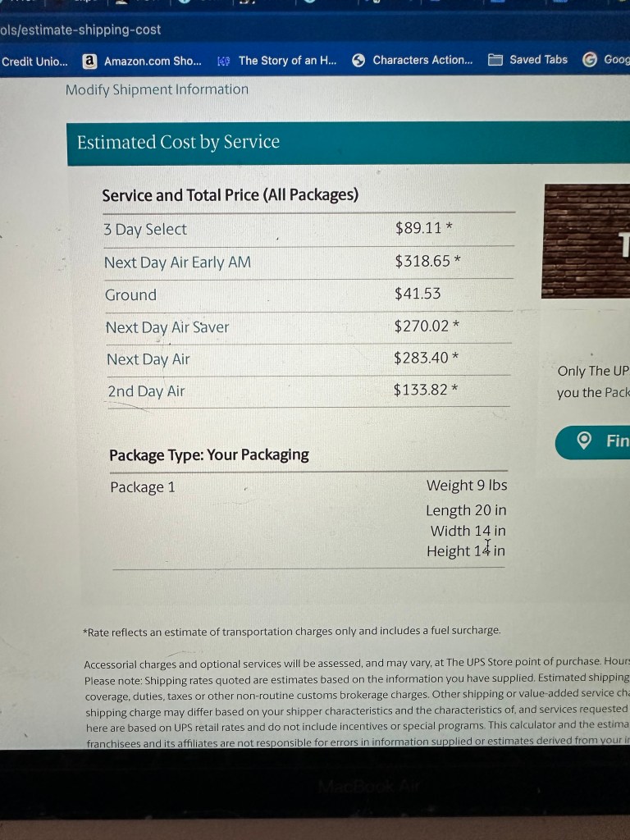This screenshot has height=840, width=630.
Task: Click the Modify Shipment Information link
Action: [x=157, y=89]
